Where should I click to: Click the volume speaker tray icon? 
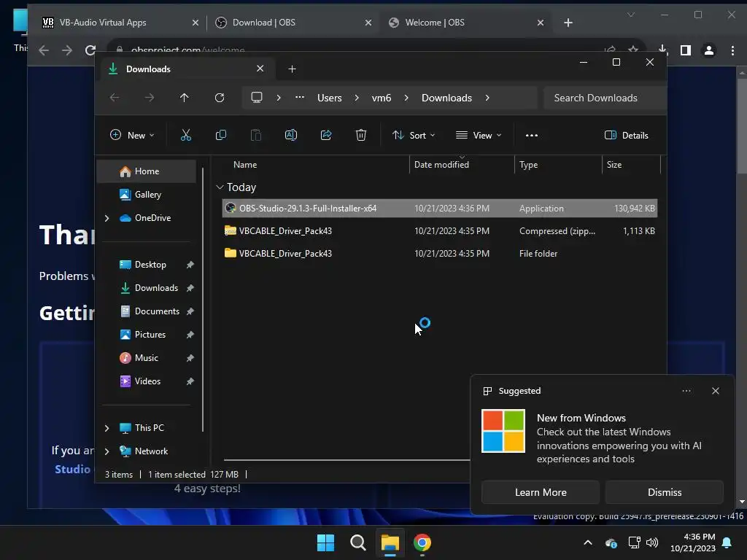[652, 542]
